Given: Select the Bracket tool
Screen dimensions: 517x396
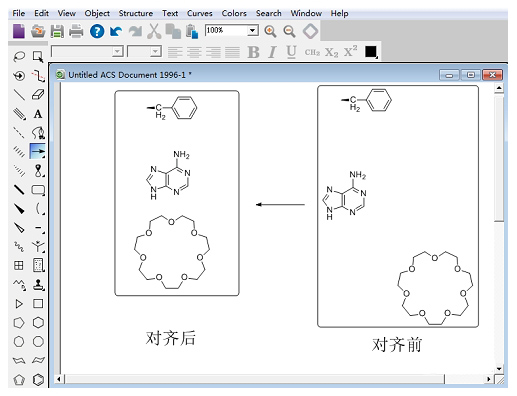Looking at the screenshot, I should click(39, 209).
